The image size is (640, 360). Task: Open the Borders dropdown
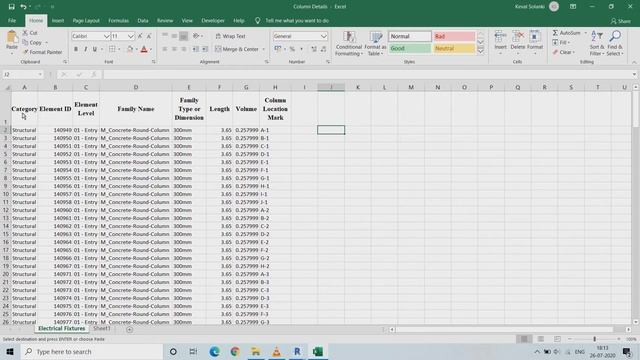119,49
